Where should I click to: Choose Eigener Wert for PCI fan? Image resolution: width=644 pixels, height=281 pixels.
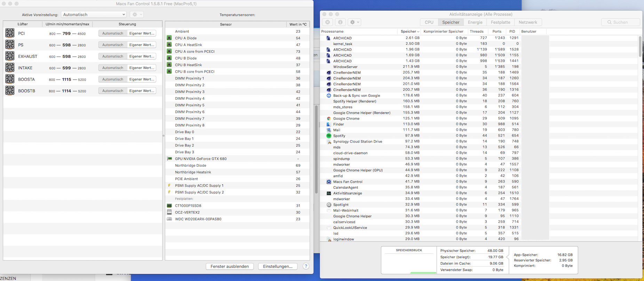pos(142,33)
